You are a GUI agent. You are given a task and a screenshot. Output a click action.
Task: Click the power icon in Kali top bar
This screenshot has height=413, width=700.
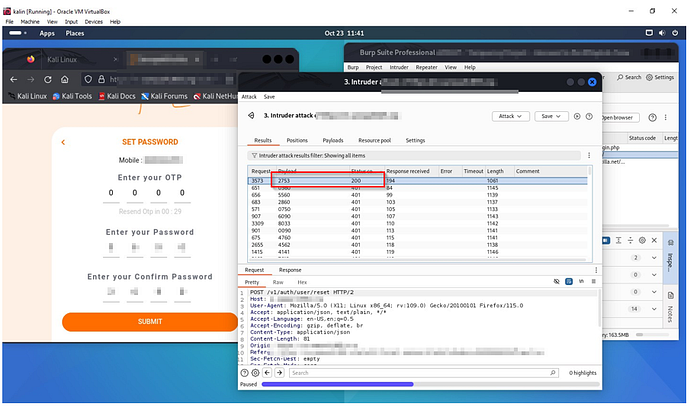click(x=675, y=33)
